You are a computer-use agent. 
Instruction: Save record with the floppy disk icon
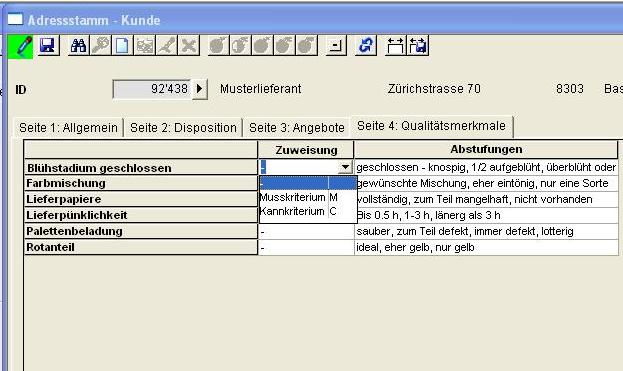48,46
